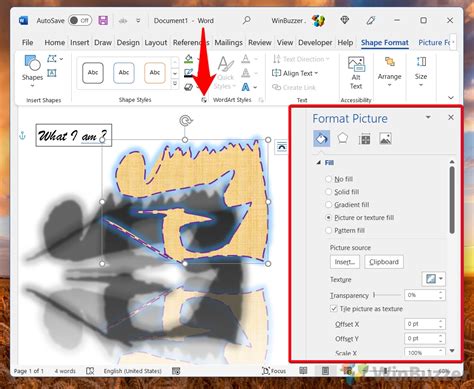Viewport: 474px width, 389px height.
Task: Open the File tab
Action: coord(27,43)
